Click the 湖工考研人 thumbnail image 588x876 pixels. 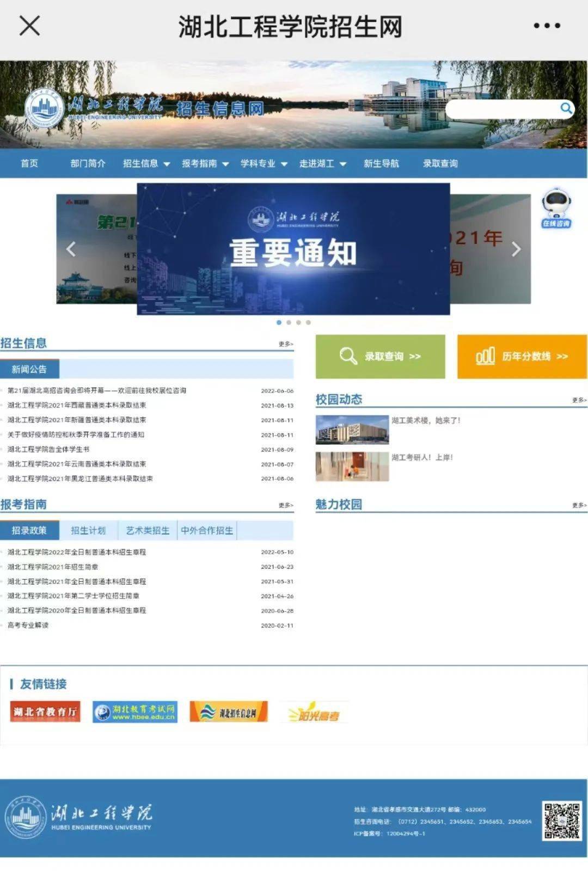(352, 467)
